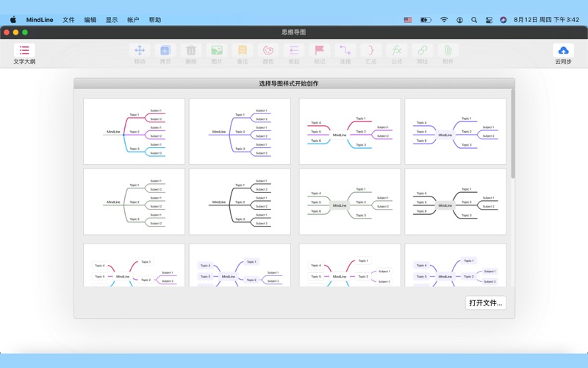Pick the green right-branching template
The image size is (588, 368).
(135, 202)
